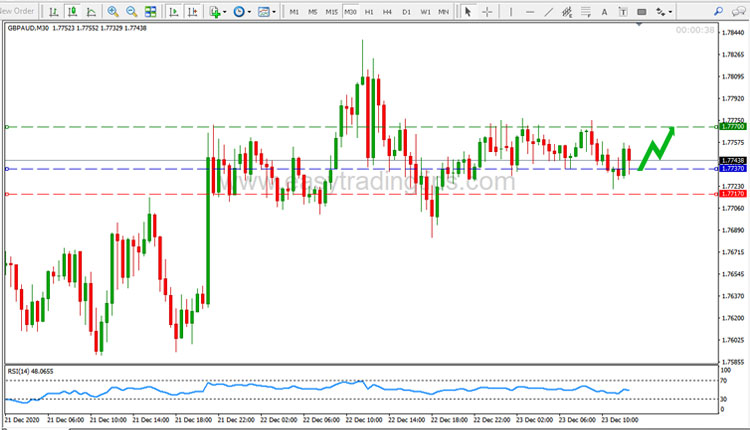
Task: Zoom out of the chart
Action: [x=132, y=11]
